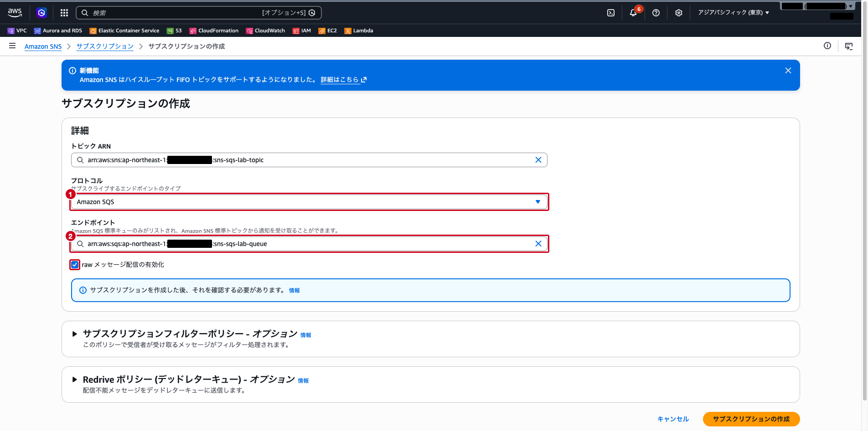Open the EC2 shortcut
Screen dimensions: 868x431
pyautogui.click(x=328, y=31)
